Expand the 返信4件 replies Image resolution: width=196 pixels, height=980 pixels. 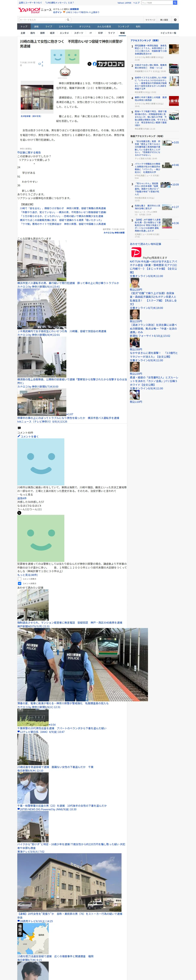pyautogui.click(x=22, y=498)
